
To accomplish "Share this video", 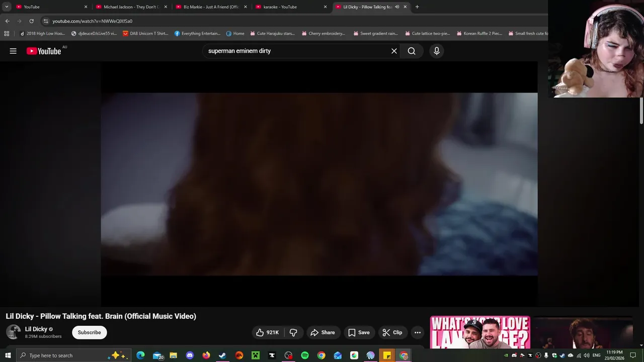I will point(323,332).
